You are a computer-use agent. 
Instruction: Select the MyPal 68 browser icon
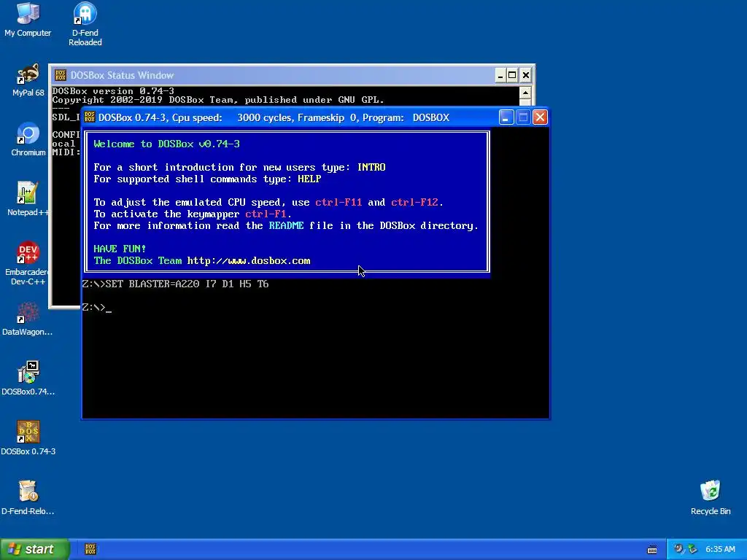[28, 80]
